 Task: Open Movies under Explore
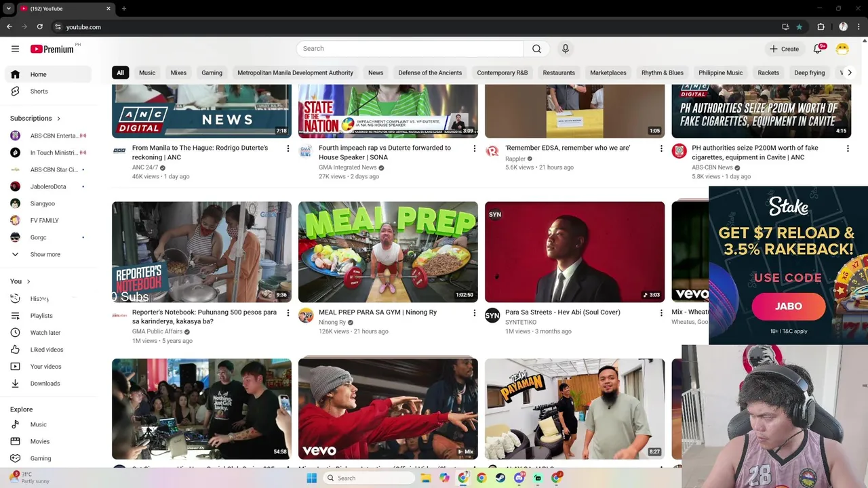pyautogui.click(x=47, y=441)
